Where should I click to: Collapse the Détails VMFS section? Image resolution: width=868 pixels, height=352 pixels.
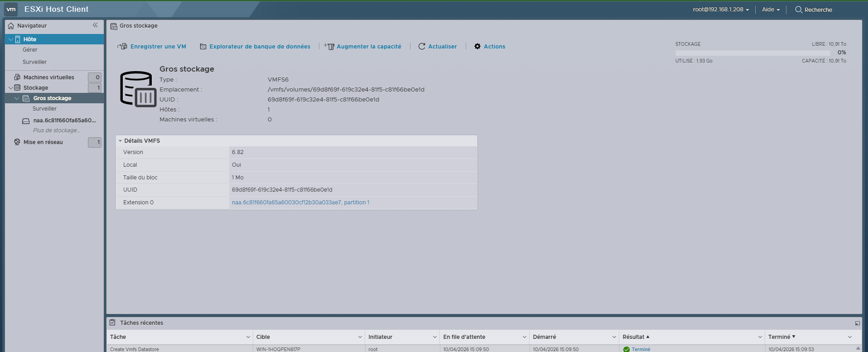point(121,141)
